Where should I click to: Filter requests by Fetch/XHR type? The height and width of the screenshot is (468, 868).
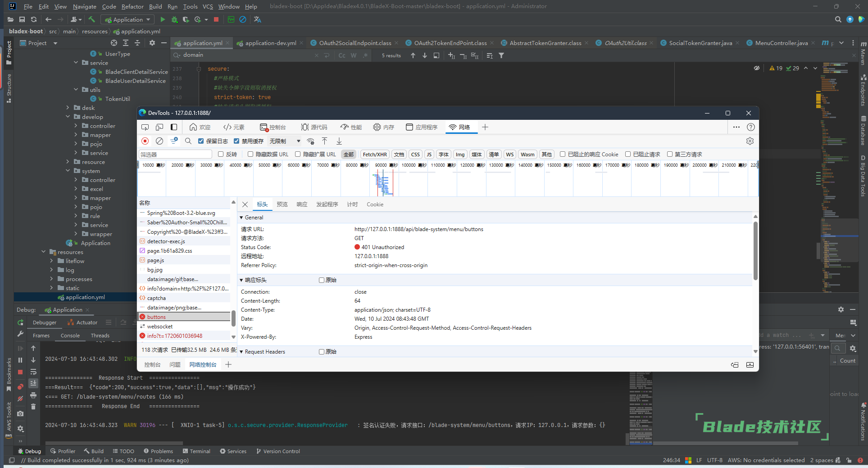click(x=375, y=154)
